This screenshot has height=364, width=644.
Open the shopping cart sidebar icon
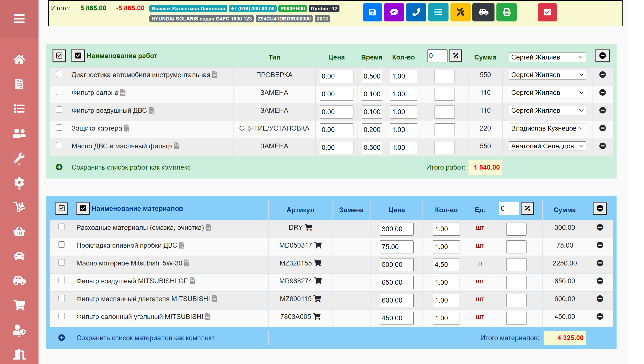19,305
